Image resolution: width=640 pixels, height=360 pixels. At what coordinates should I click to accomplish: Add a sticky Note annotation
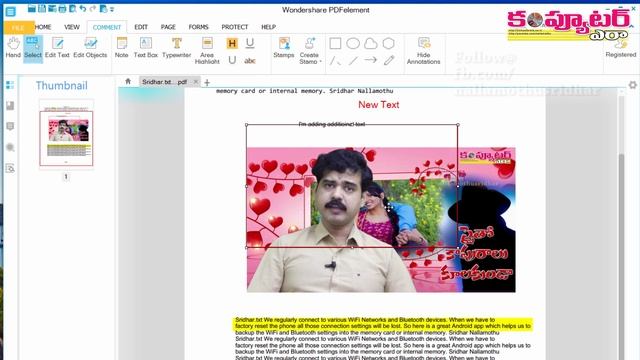(x=121, y=48)
